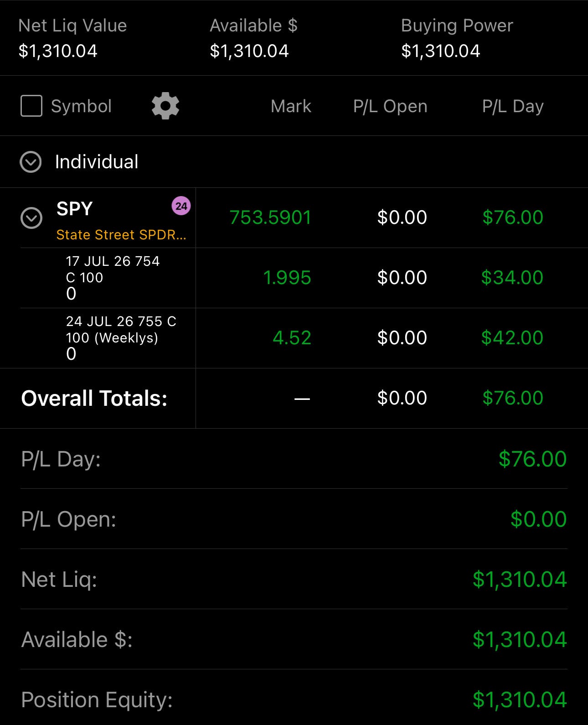Viewport: 588px width, 725px height.
Task: Tap the P/L Day summary row
Action: tap(294, 459)
